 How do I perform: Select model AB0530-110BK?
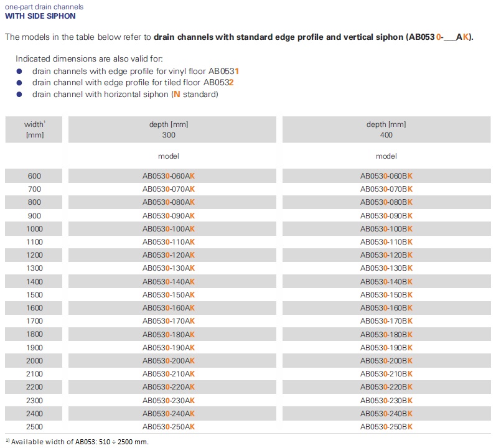coord(386,242)
